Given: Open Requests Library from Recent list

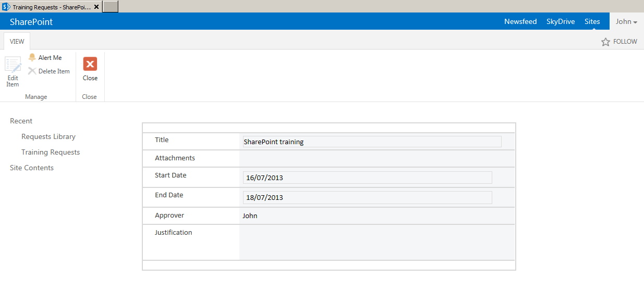Looking at the screenshot, I should pyautogui.click(x=48, y=136).
